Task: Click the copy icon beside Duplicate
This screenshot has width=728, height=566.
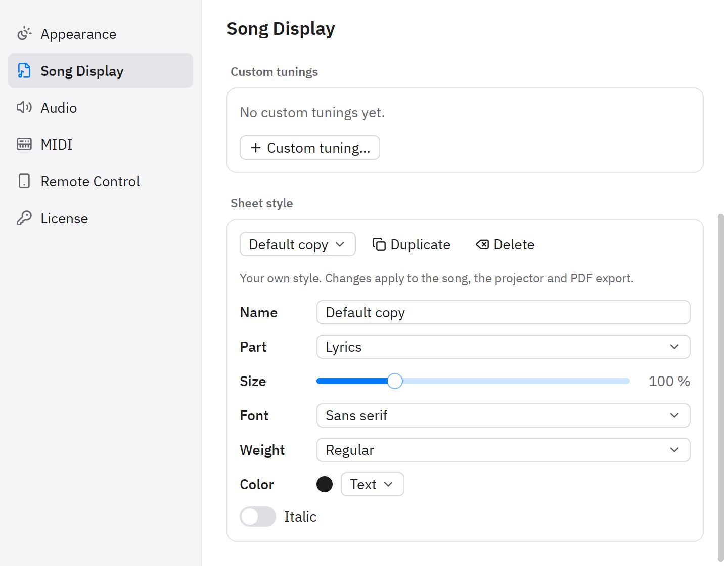Action: pos(379,244)
